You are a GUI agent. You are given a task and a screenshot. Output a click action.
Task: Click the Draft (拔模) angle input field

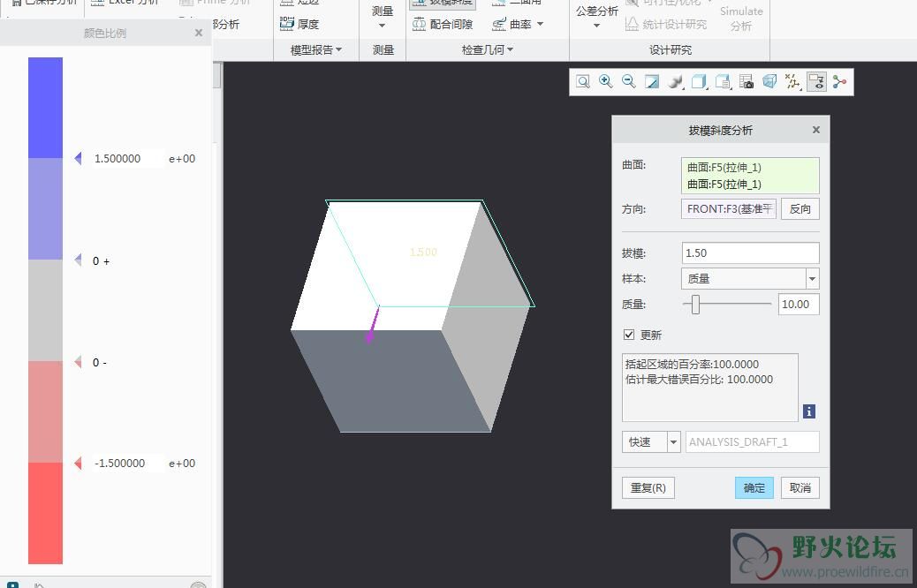coord(750,253)
